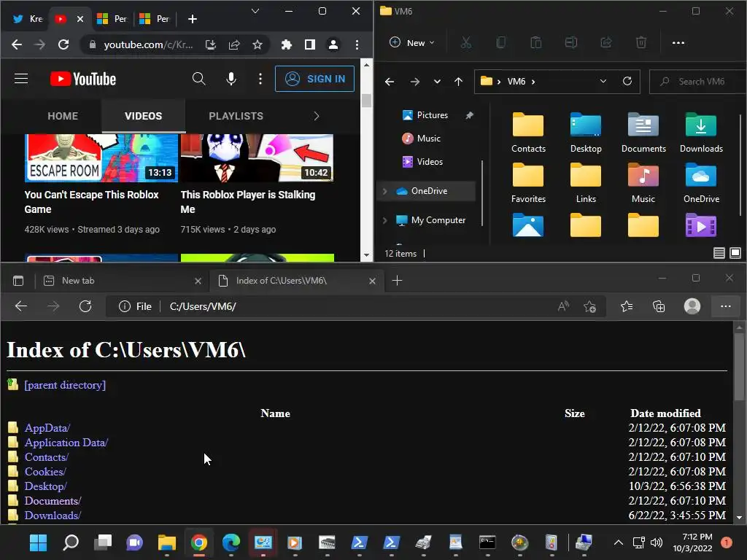Click the YouTube logo

[x=83, y=79]
